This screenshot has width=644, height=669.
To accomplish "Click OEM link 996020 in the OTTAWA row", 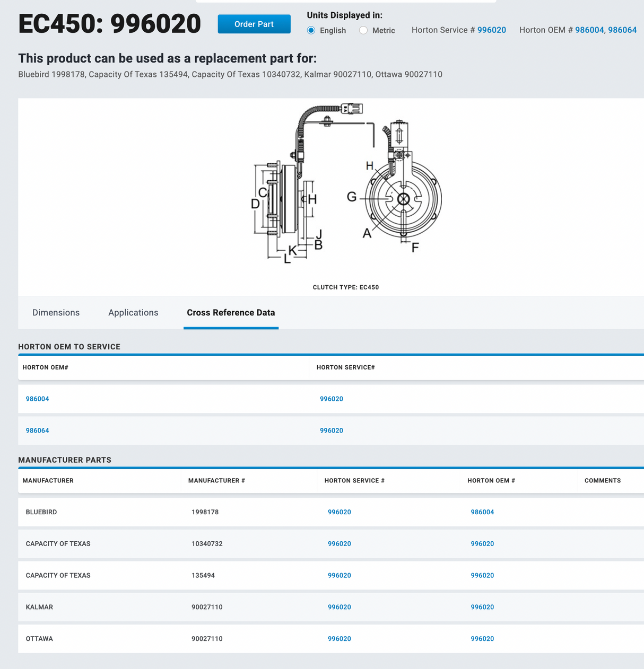I will pos(482,638).
